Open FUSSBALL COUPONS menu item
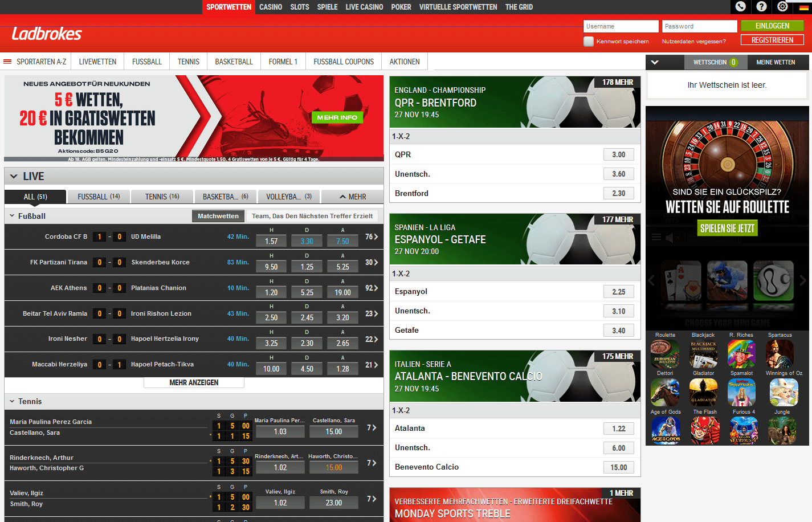The width and height of the screenshot is (812, 522). click(x=344, y=62)
